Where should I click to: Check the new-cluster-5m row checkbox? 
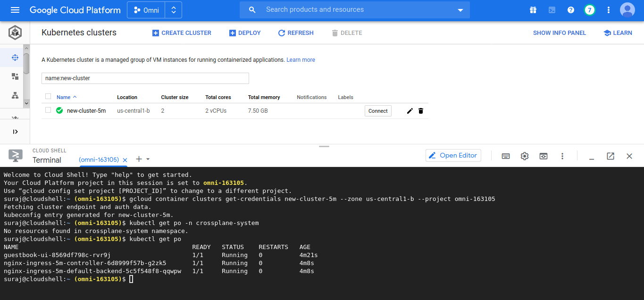coord(48,110)
